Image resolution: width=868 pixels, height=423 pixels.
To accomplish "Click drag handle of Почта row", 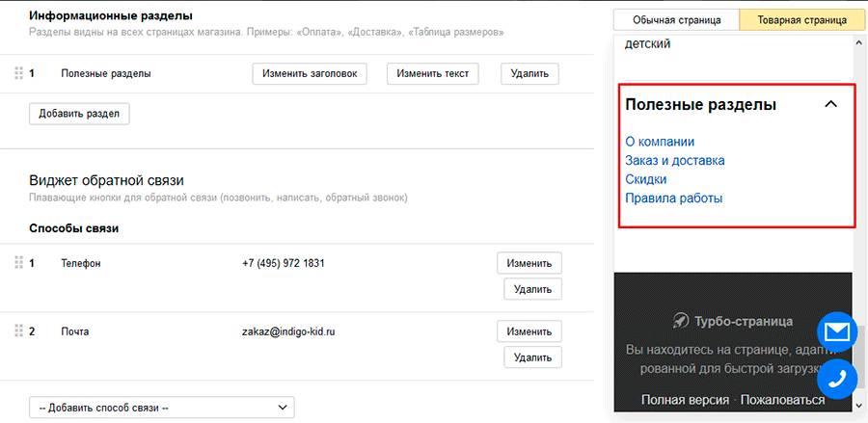I will point(18,330).
